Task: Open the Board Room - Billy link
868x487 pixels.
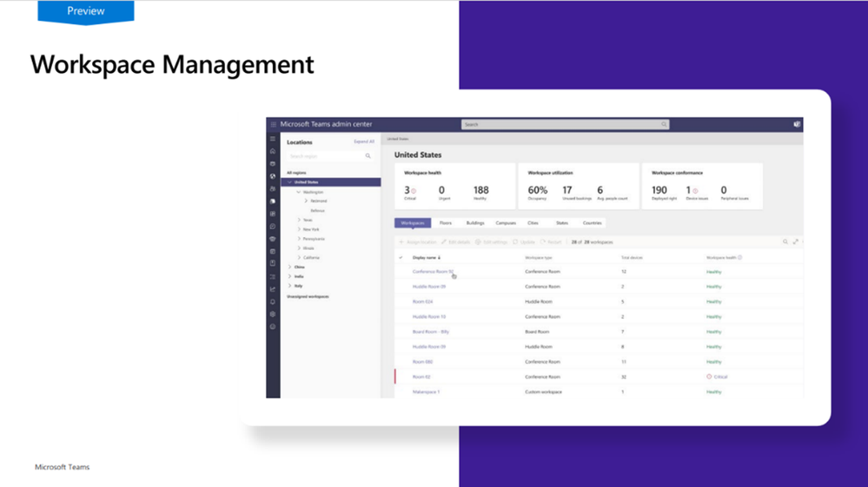Action: (x=431, y=332)
